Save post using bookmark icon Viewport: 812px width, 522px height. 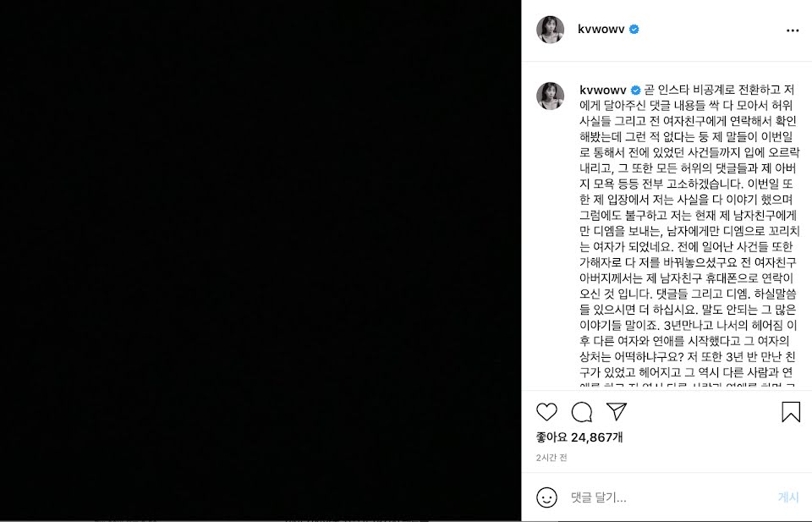tap(791, 412)
